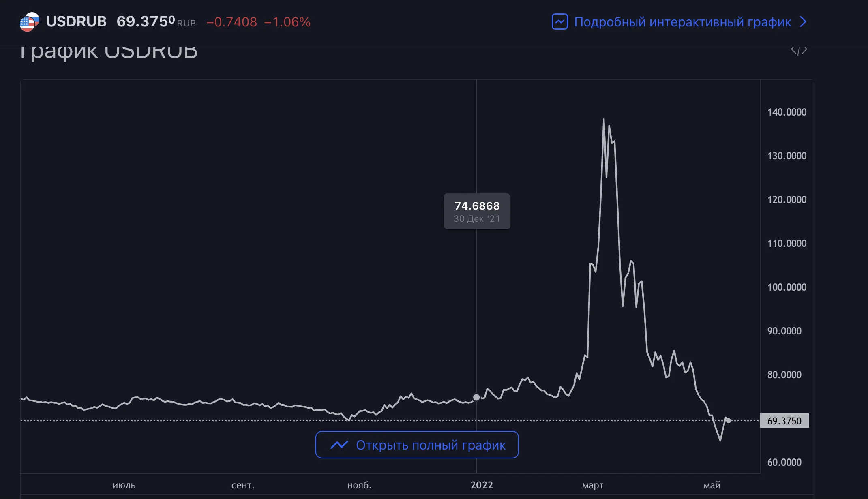
Task: Click the embed code icon
Action: [x=799, y=51]
